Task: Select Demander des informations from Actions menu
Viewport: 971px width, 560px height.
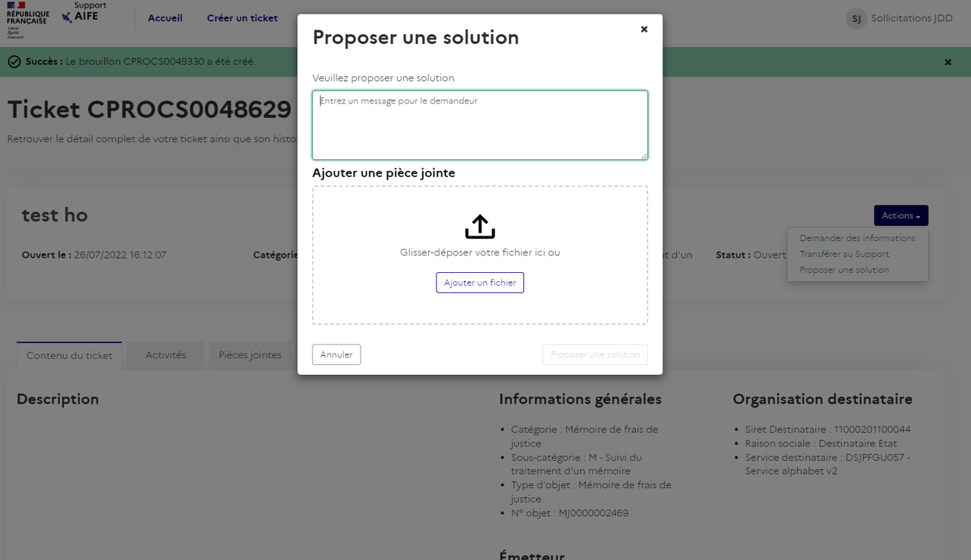Action: coord(856,237)
